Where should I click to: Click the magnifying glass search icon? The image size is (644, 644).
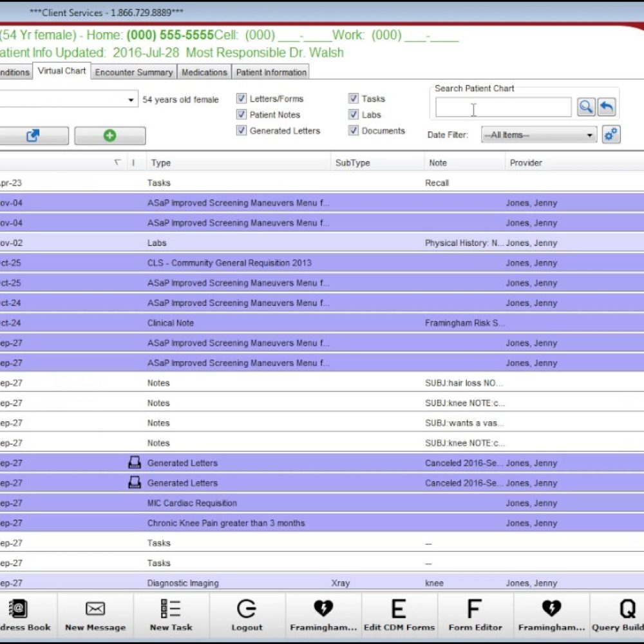coord(586,107)
